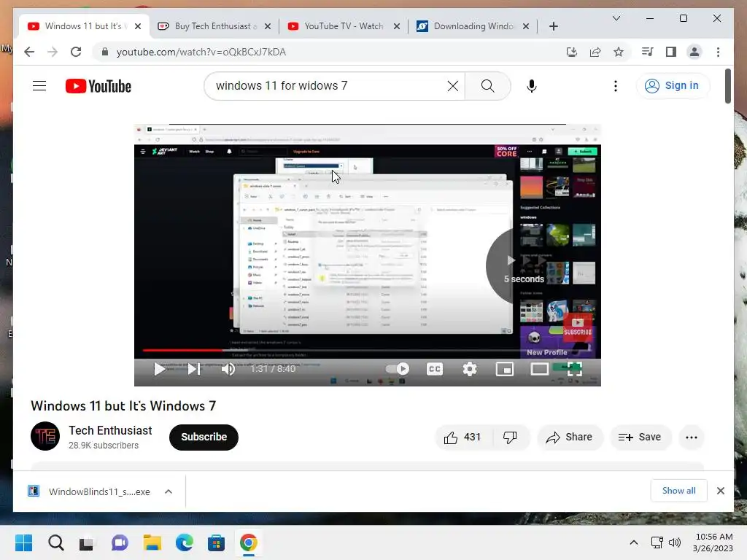
Task: Expand WindowBlinds download options arrow
Action: pyautogui.click(x=169, y=491)
